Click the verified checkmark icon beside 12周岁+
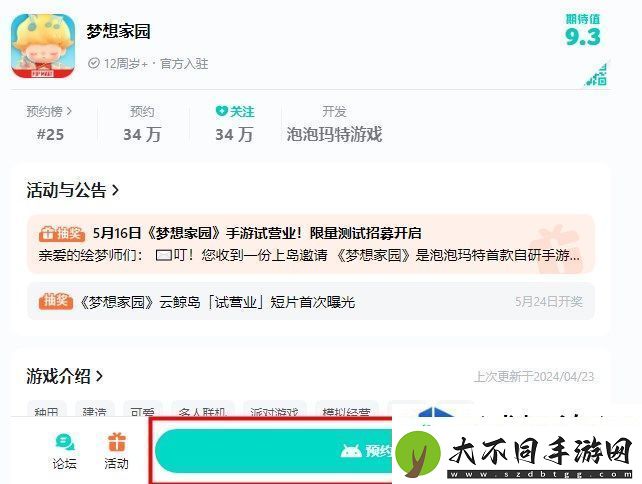 coord(94,63)
